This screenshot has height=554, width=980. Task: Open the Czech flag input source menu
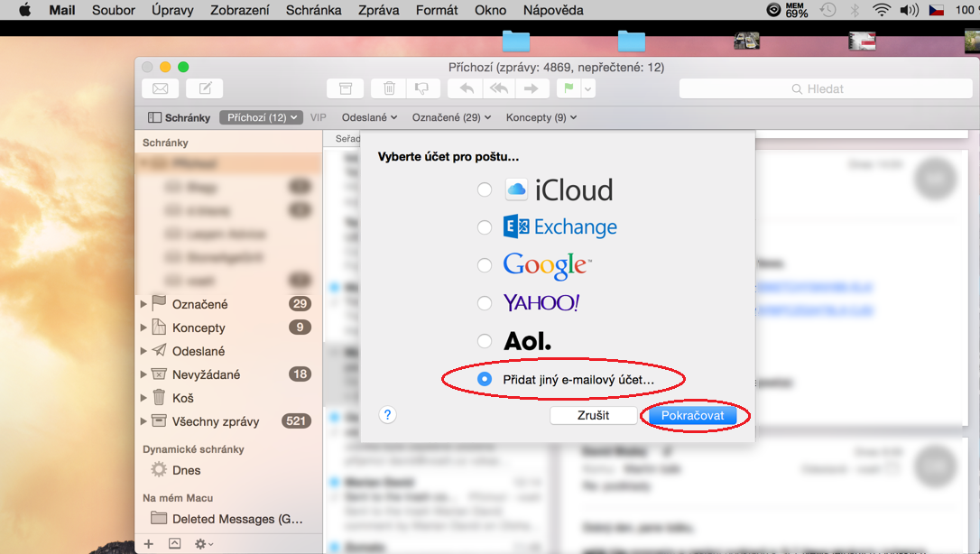(x=937, y=10)
